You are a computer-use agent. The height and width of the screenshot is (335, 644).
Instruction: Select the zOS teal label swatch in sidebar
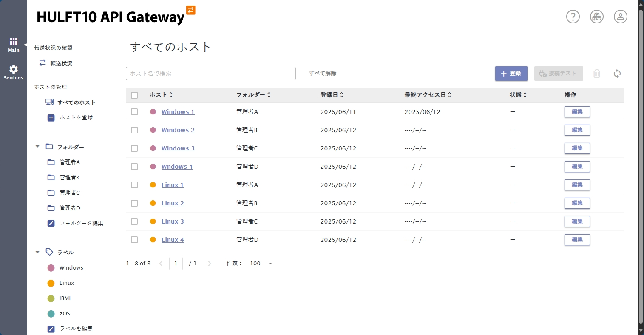[51, 314]
